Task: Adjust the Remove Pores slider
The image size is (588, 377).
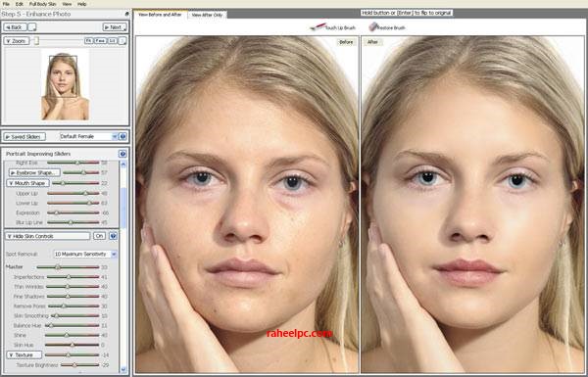Action: pyautogui.click(x=73, y=306)
